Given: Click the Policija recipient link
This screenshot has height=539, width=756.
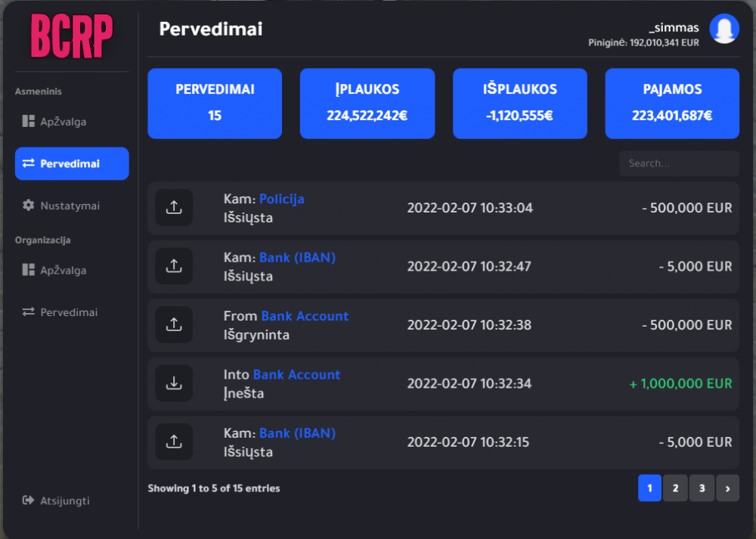Looking at the screenshot, I should tap(281, 199).
